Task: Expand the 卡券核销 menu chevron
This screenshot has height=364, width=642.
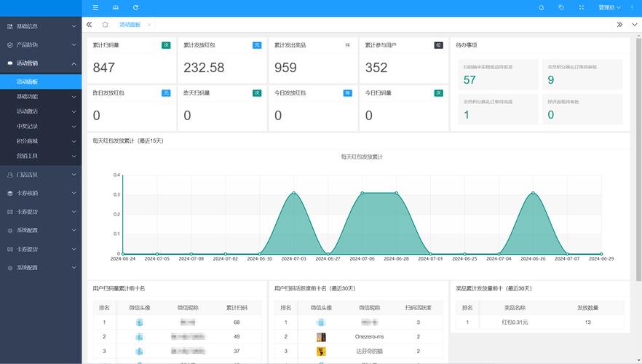Action: coord(74,193)
